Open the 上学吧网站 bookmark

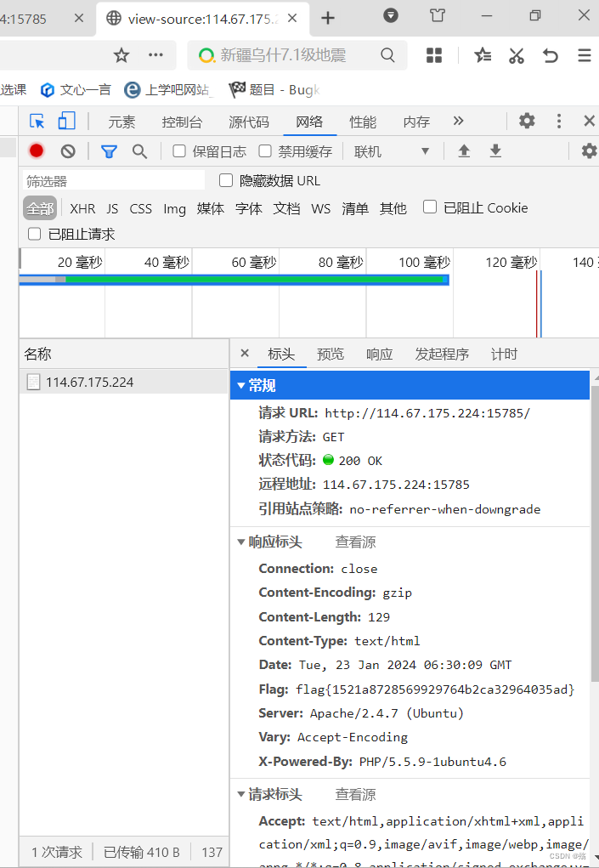[x=169, y=89]
